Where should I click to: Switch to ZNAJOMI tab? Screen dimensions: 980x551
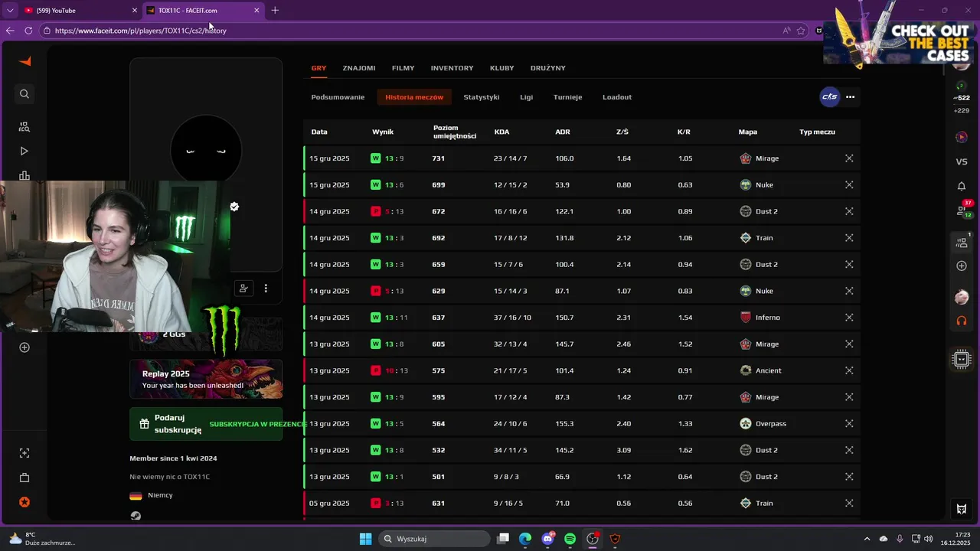pos(359,68)
